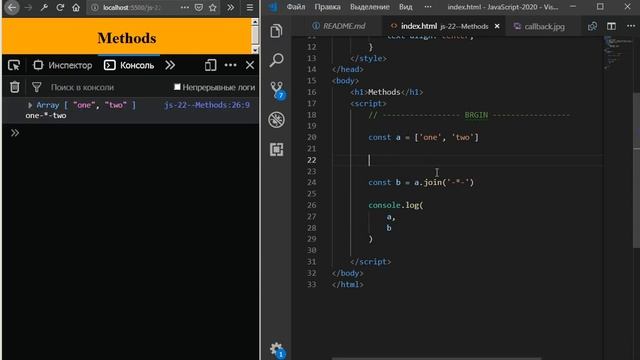Open VS Code Explorer view
The width and height of the screenshot is (640, 360).
276,31
